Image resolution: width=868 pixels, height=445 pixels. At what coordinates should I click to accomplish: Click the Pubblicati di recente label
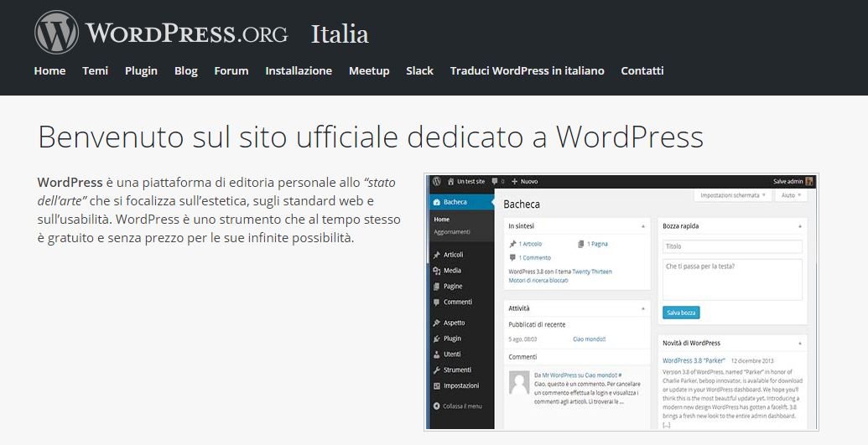pyautogui.click(x=537, y=325)
